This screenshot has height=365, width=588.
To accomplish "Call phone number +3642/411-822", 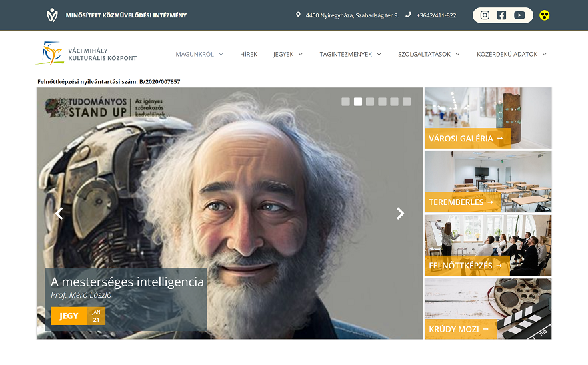I will 436,15.
